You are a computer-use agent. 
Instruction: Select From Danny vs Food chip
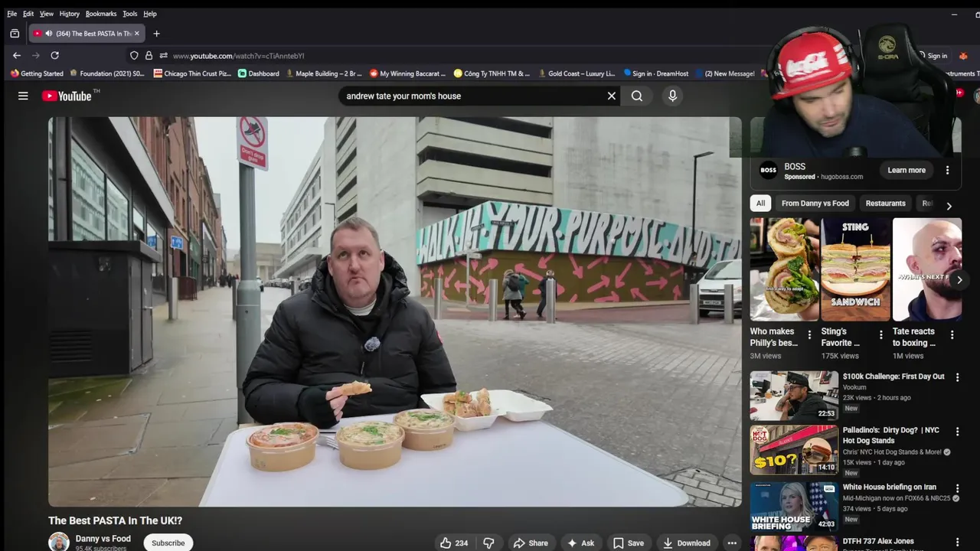pos(815,204)
